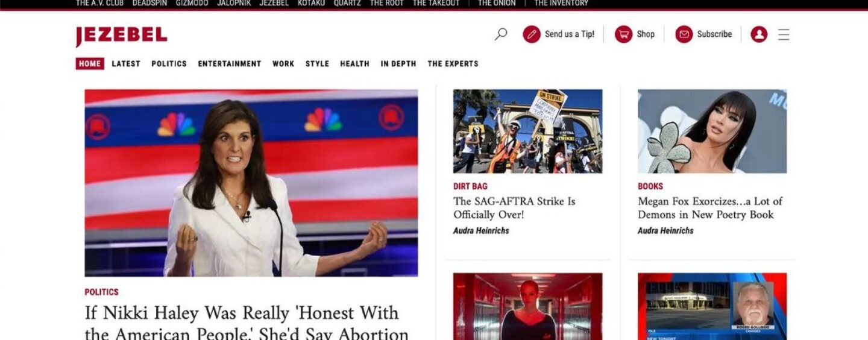
Task: Open the SAG-AFTRA picket line thumbnail
Action: (527, 131)
